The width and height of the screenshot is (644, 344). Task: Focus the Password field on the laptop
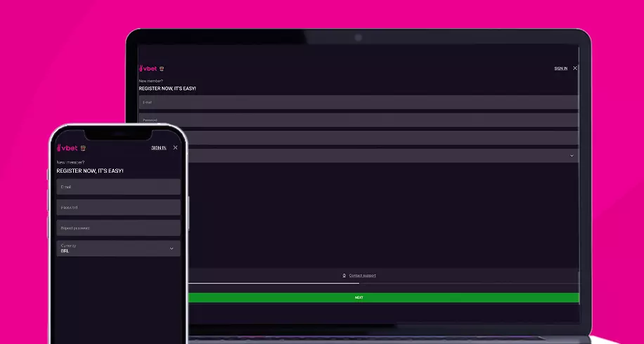tap(358, 120)
